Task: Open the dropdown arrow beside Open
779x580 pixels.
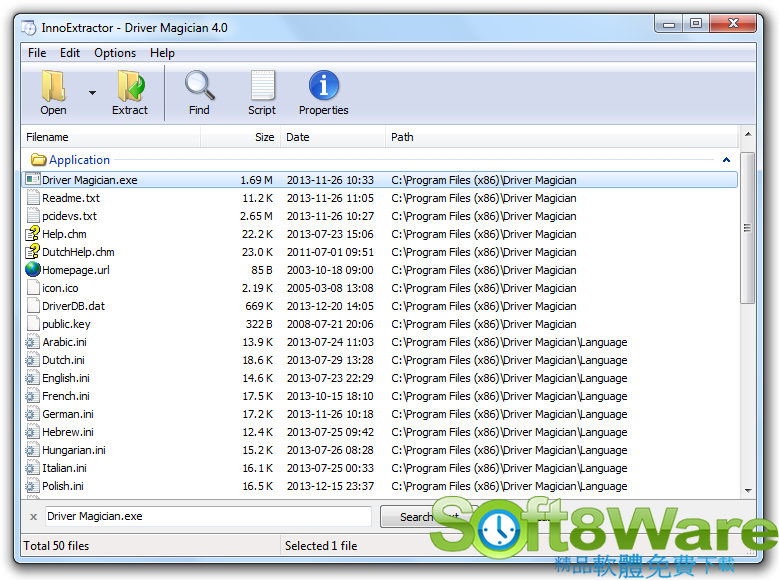Action: [92, 93]
